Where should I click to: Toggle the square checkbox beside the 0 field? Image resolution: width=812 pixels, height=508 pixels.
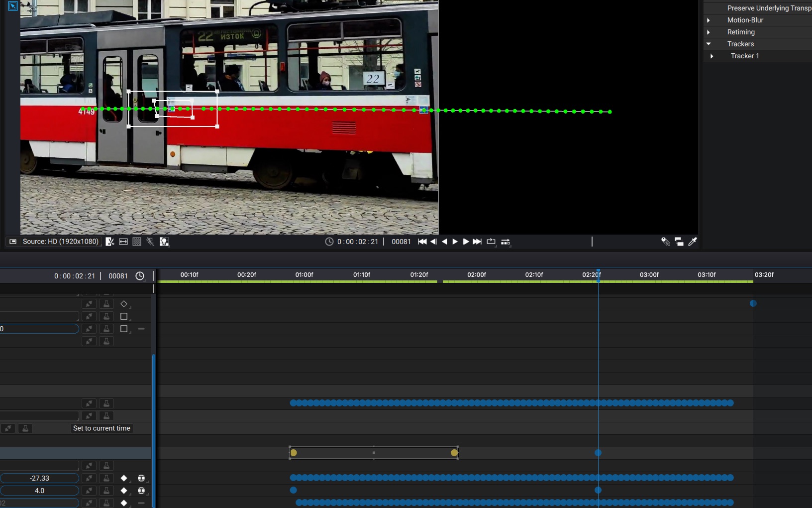pos(124,329)
